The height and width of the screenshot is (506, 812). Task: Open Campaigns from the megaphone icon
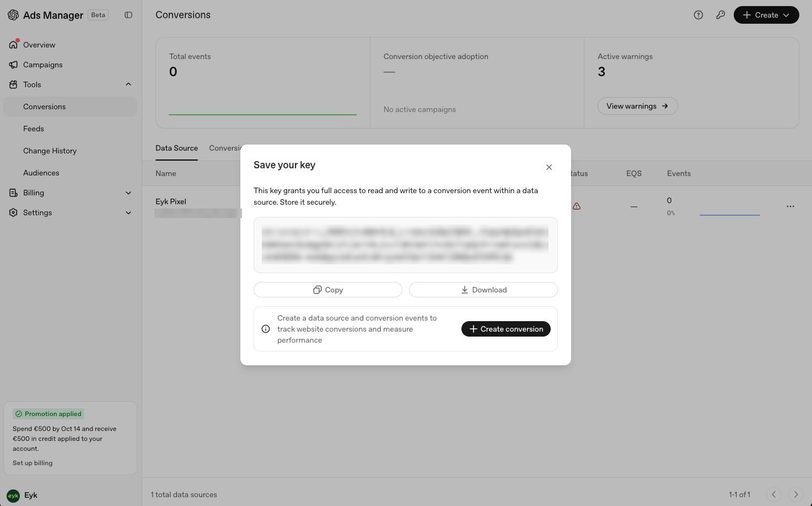click(x=14, y=65)
